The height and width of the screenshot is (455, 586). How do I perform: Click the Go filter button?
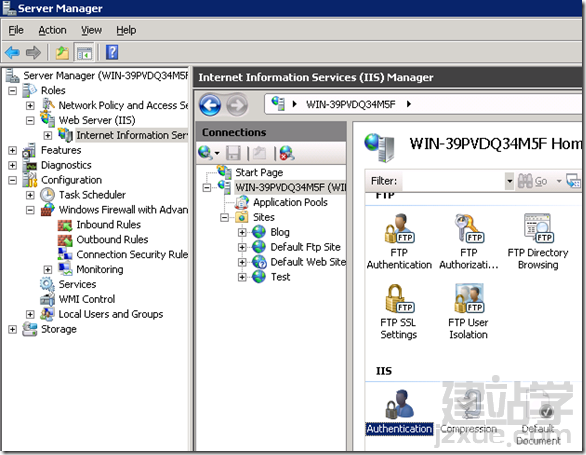point(533,181)
